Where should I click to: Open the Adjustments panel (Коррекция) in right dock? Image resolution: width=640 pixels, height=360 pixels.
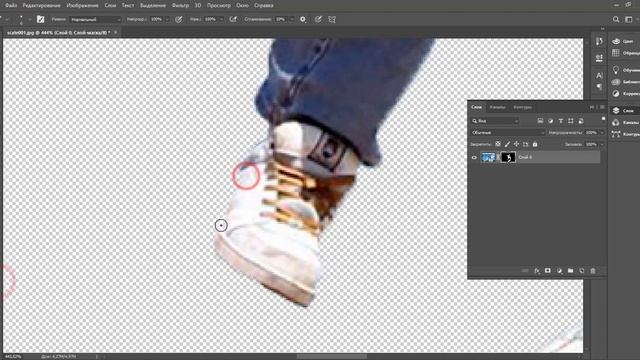pos(625,93)
